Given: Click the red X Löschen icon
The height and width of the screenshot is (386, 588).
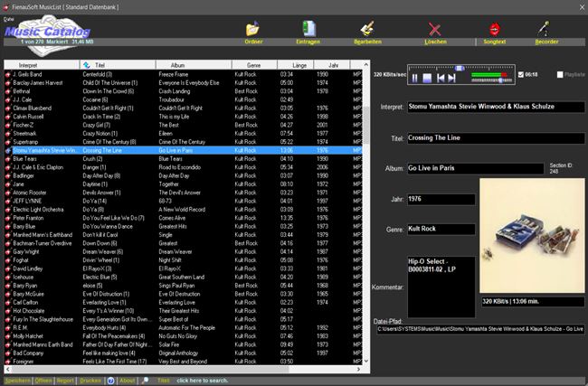Looking at the screenshot, I should 436,30.
